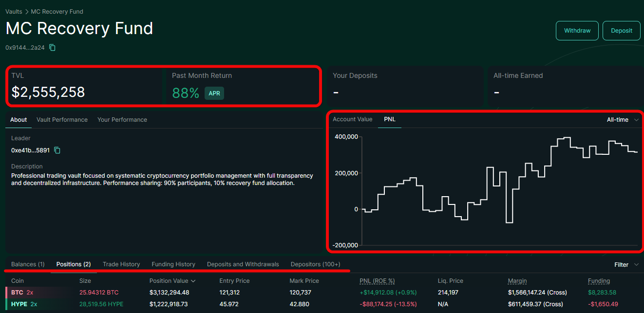
Task: Copy the vault address 0x9144...2a24
Action: pos(53,48)
